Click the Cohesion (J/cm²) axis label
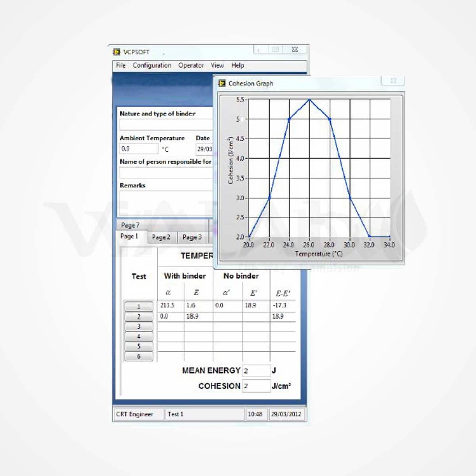Viewport: 476px width, 476px height. click(230, 160)
